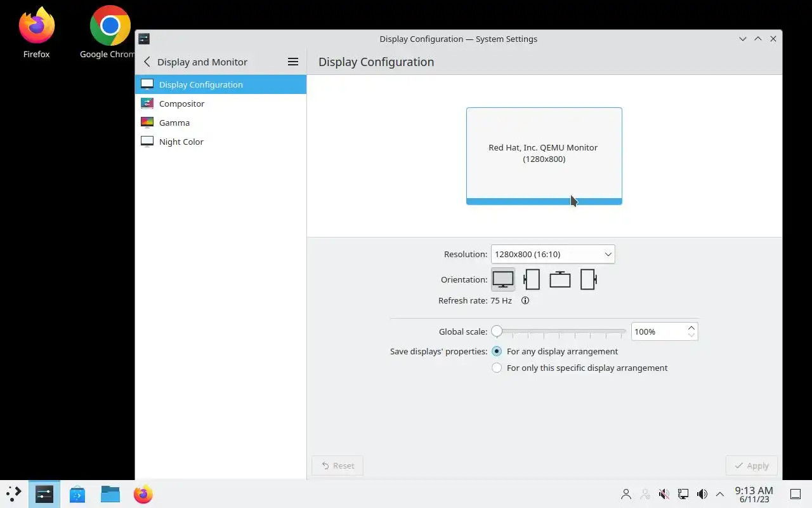Open Firefox desktop shortcut
The width and height of the screenshot is (812, 508).
click(36, 33)
